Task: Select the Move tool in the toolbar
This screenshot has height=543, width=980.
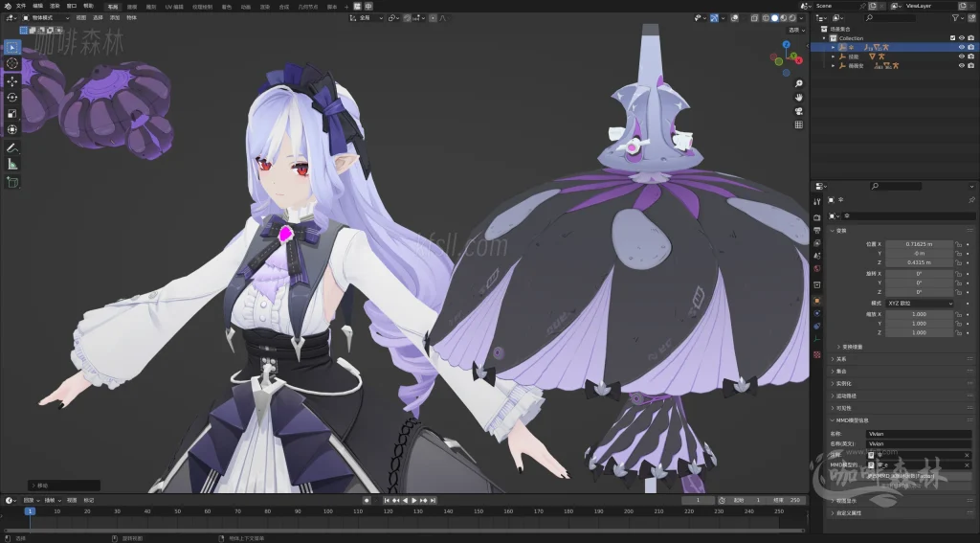Action: pos(11,81)
